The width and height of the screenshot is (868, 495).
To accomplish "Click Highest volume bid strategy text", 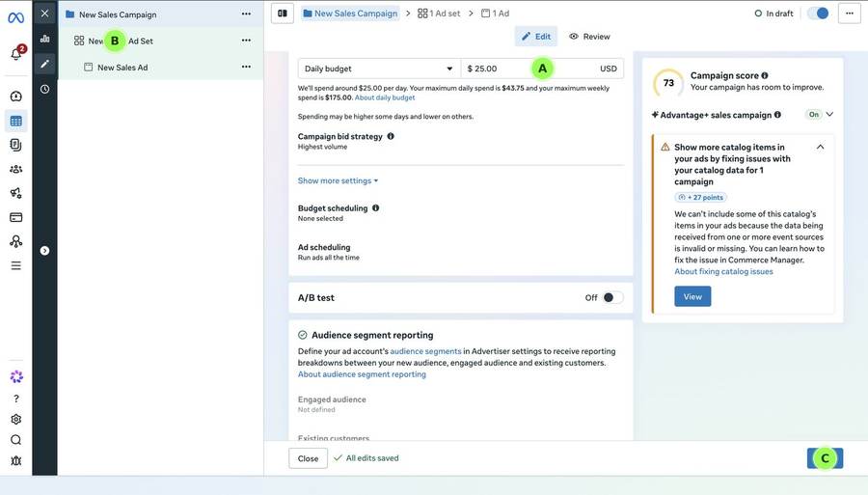I will (323, 147).
